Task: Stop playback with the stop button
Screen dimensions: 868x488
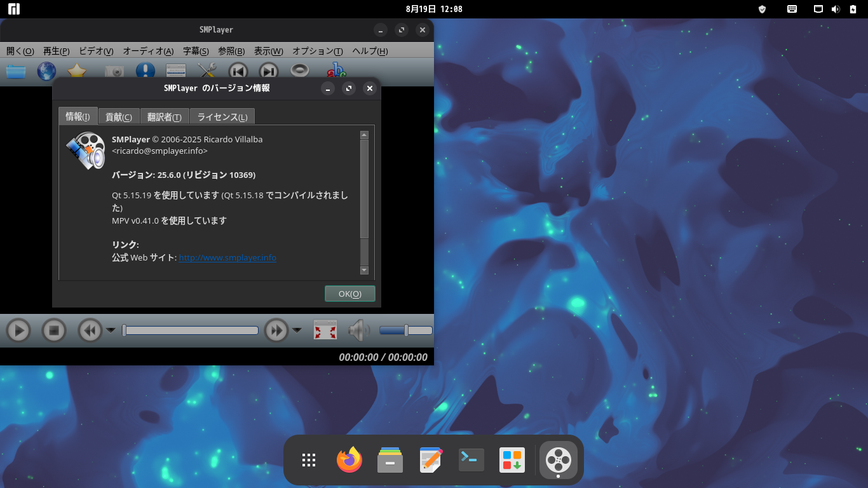Action: pyautogui.click(x=54, y=330)
